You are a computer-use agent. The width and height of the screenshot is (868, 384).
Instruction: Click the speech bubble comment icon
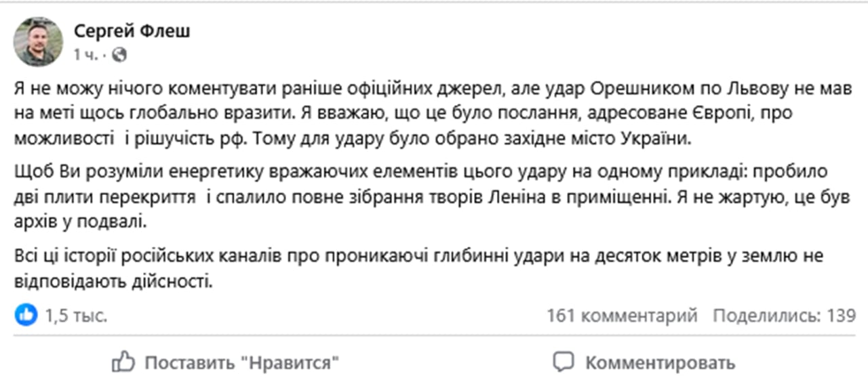point(564,362)
